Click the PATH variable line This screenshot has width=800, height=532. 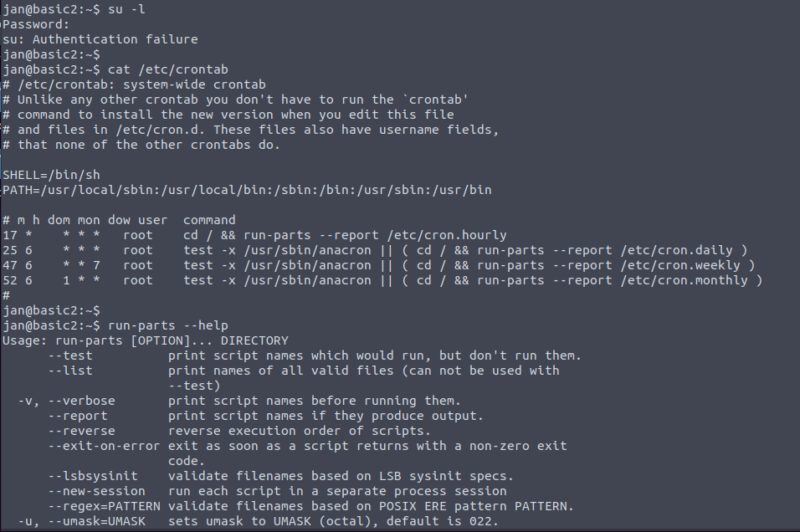[247, 190]
